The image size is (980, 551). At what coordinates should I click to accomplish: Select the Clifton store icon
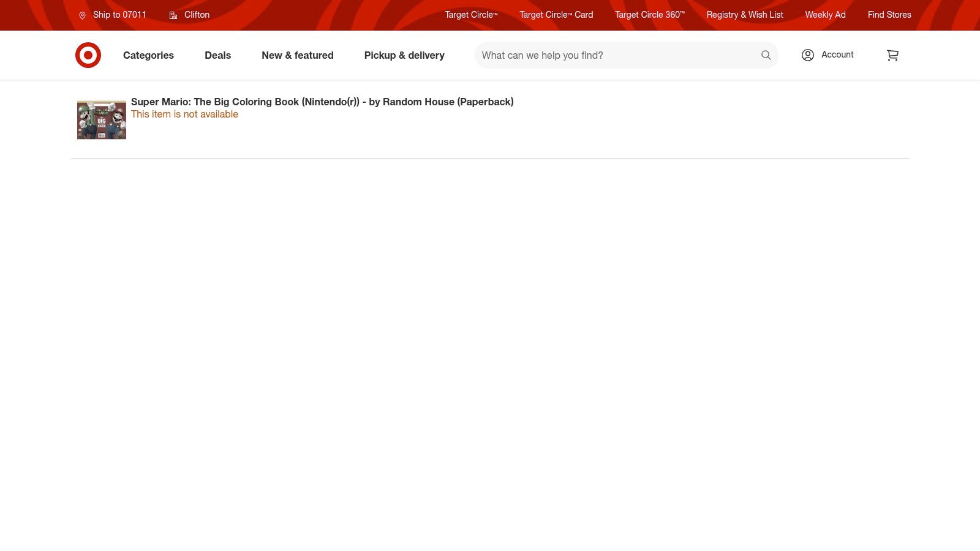tap(173, 15)
